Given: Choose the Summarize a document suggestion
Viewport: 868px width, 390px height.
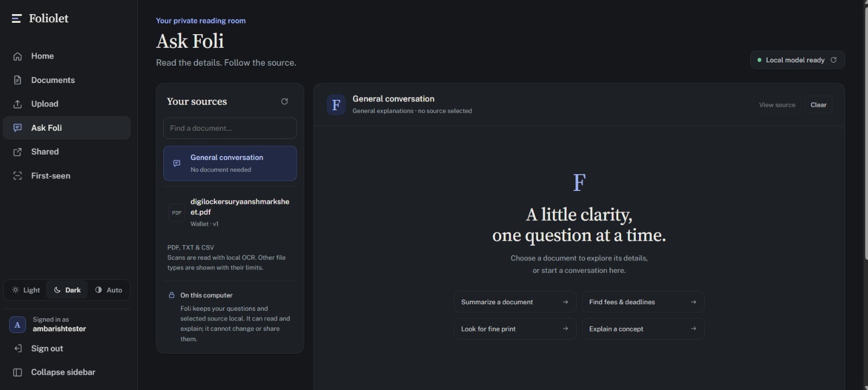Looking at the screenshot, I should pyautogui.click(x=515, y=302).
